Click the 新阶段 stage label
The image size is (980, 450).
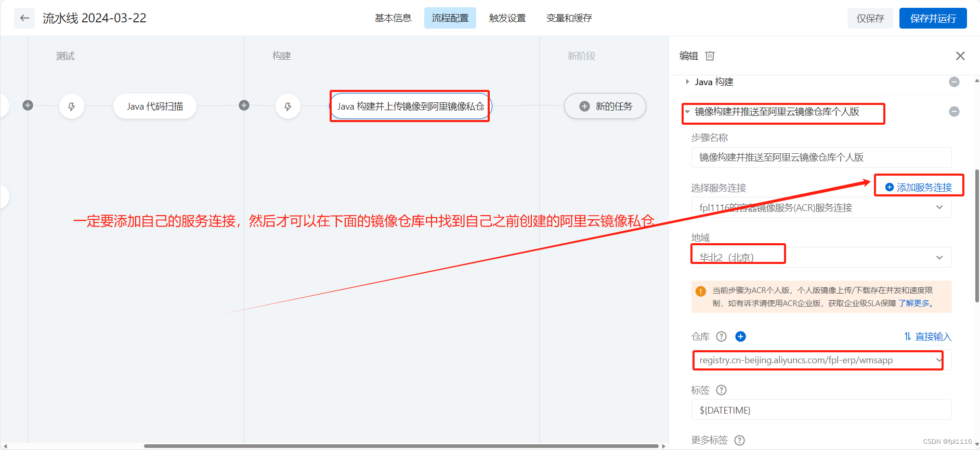pos(581,56)
